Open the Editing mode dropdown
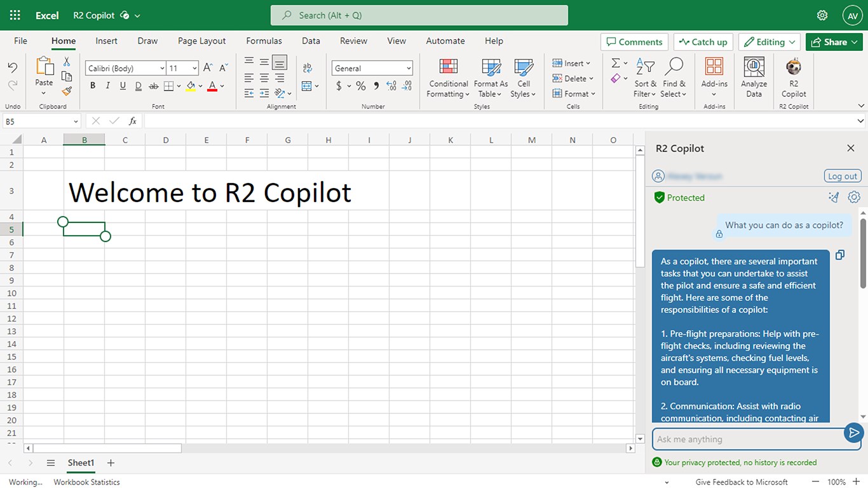 [769, 42]
